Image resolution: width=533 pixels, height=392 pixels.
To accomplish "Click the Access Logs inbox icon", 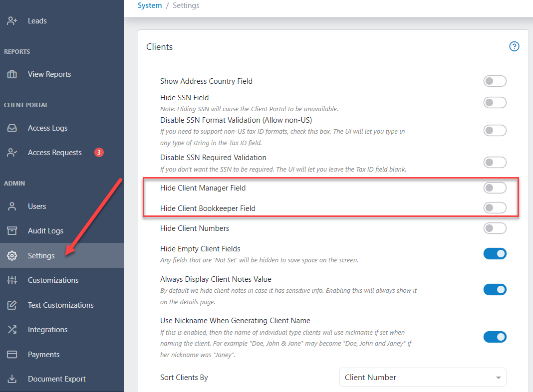I will tap(12, 128).
